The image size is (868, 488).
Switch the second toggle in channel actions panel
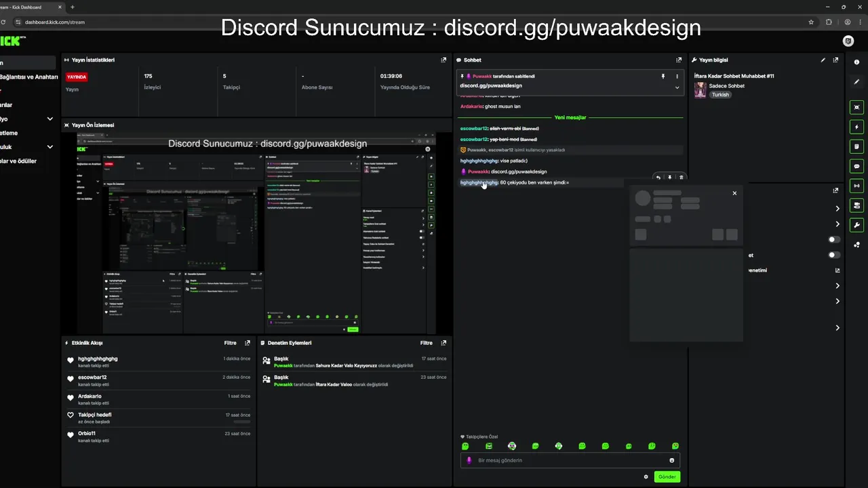(x=834, y=255)
